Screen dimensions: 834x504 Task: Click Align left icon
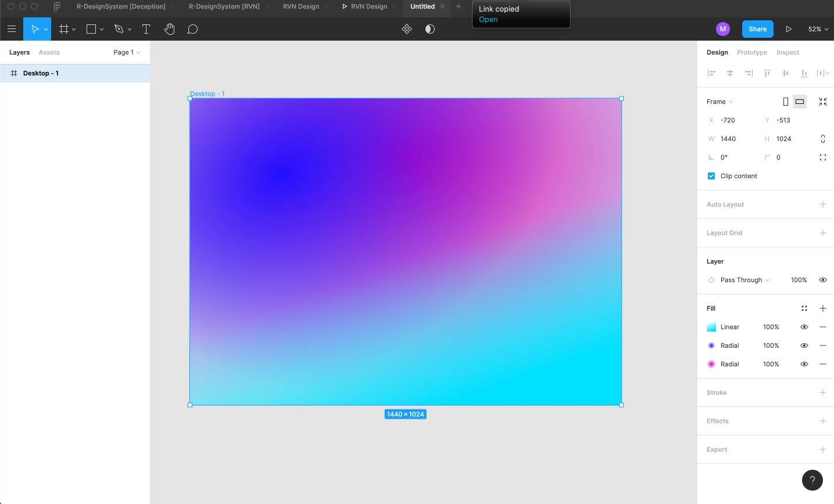click(x=711, y=73)
